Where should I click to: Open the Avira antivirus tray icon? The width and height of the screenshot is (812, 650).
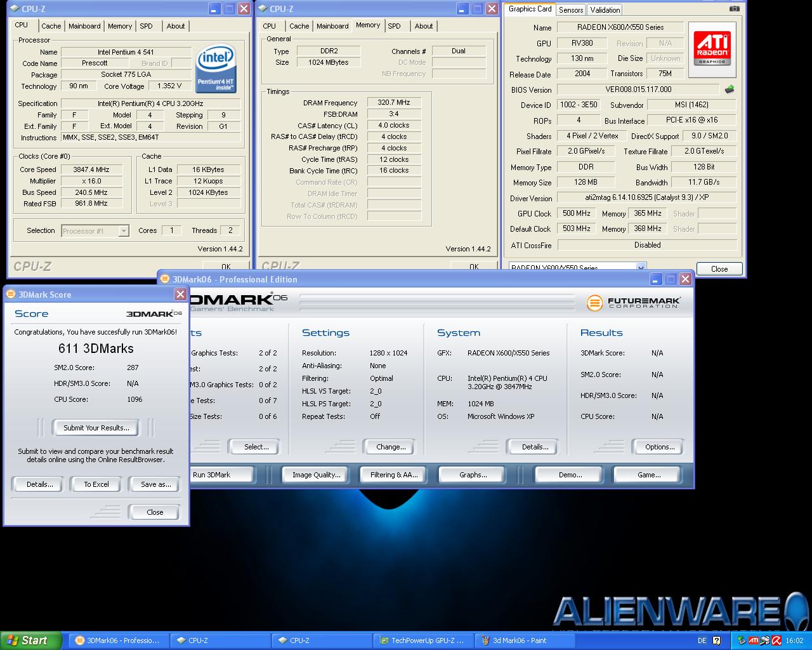776,640
